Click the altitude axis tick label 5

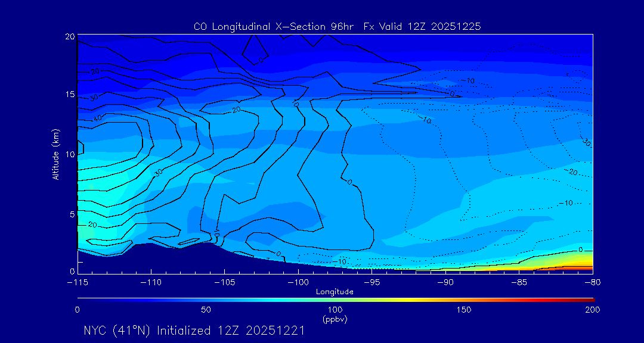pyautogui.click(x=72, y=214)
